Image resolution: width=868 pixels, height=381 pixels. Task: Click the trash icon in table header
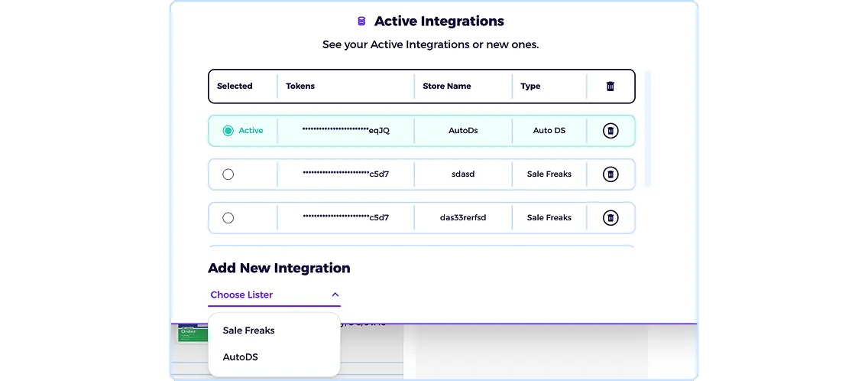[610, 86]
